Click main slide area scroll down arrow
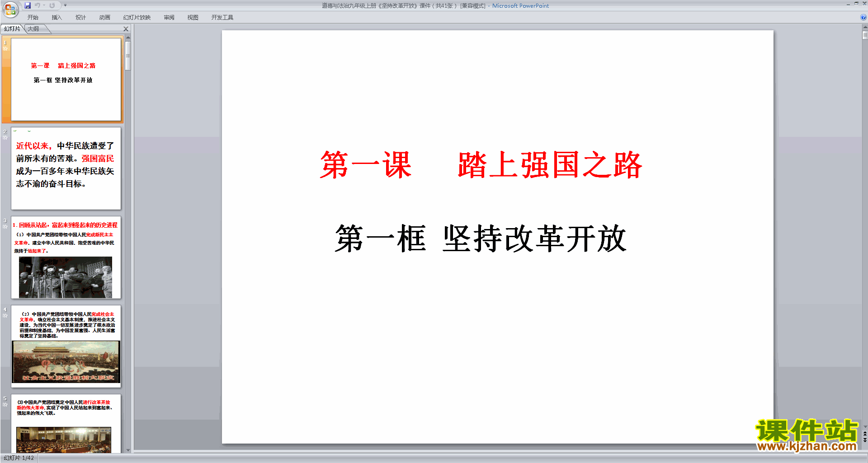This screenshot has width=868, height=463. (865, 426)
